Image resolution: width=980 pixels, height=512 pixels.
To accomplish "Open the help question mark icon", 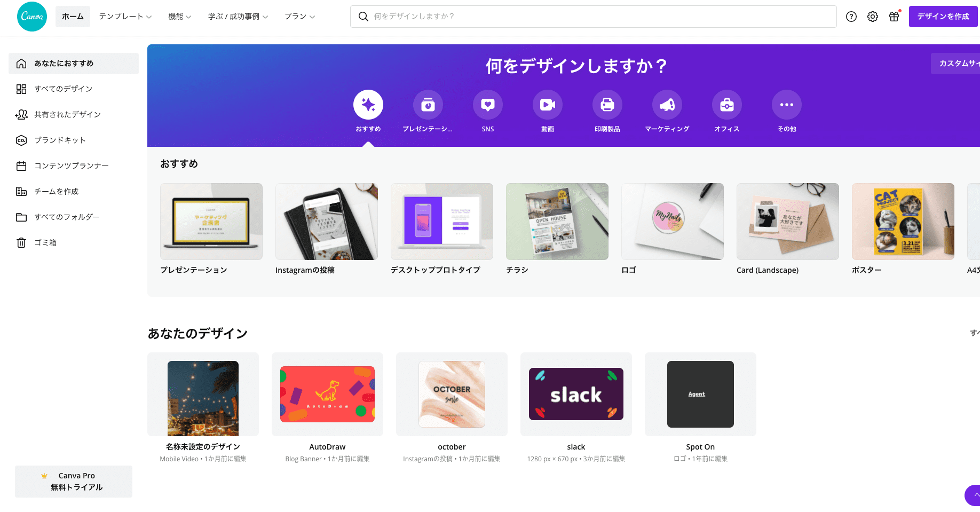I will 851,17.
